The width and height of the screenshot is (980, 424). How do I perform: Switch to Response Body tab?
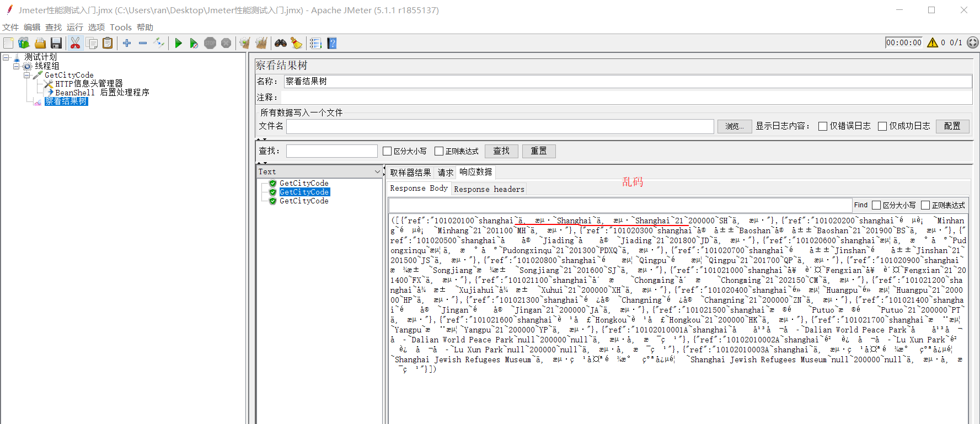click(419, 189)
